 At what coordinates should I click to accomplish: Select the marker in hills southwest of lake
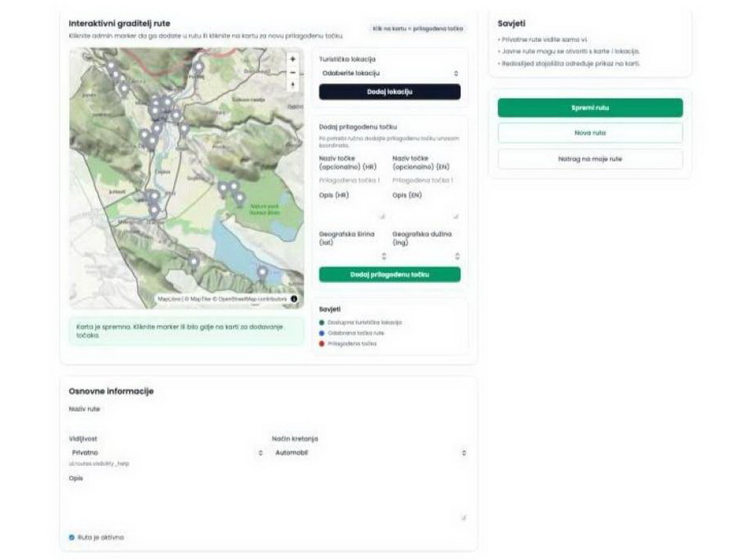(x=193, y=262)
